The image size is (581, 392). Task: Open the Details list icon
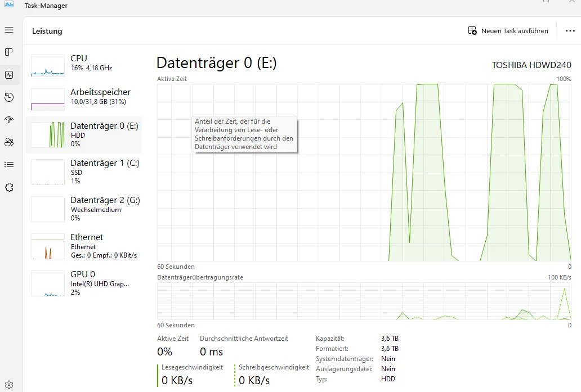pyautogui.click(x=9, y=165)
